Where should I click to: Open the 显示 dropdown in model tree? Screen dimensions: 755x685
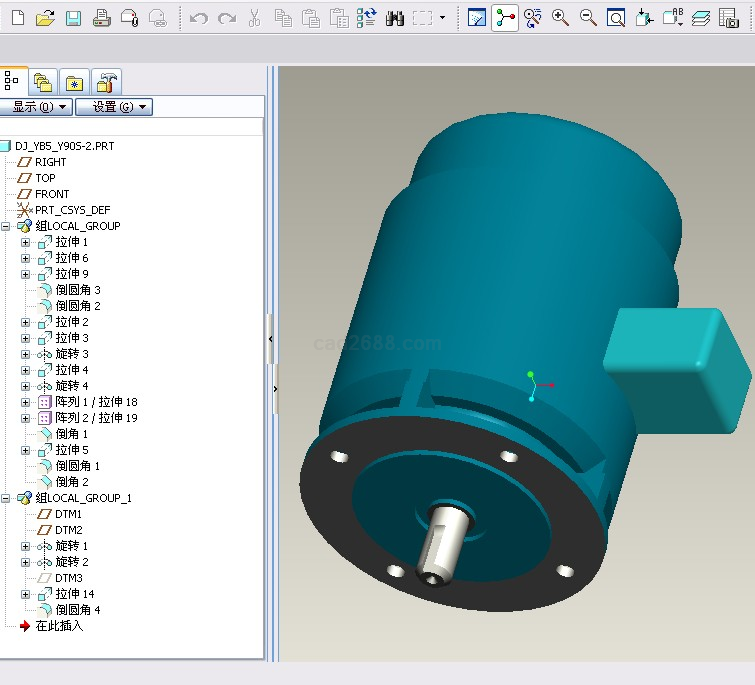point(36,107)
